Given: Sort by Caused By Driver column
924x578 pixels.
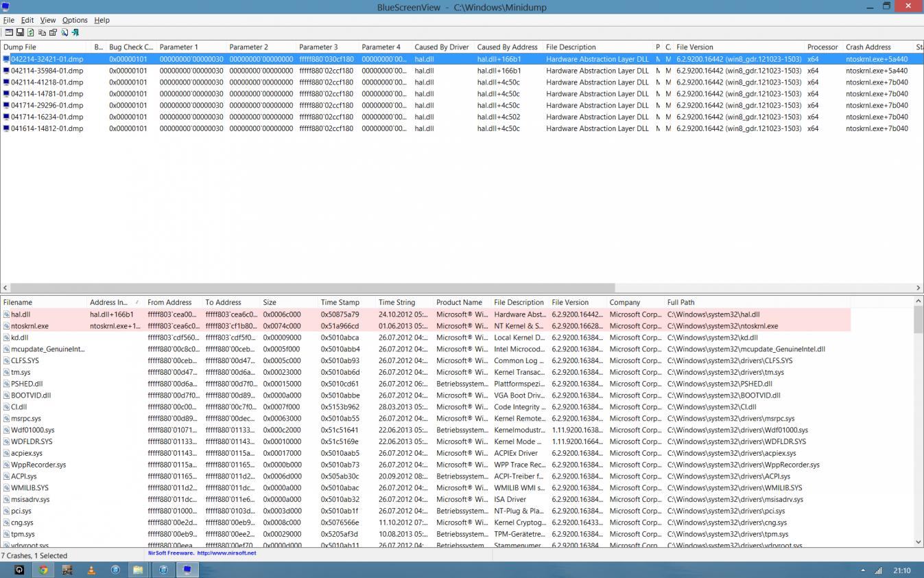Looking at the screenshot, I should (442, 47).
